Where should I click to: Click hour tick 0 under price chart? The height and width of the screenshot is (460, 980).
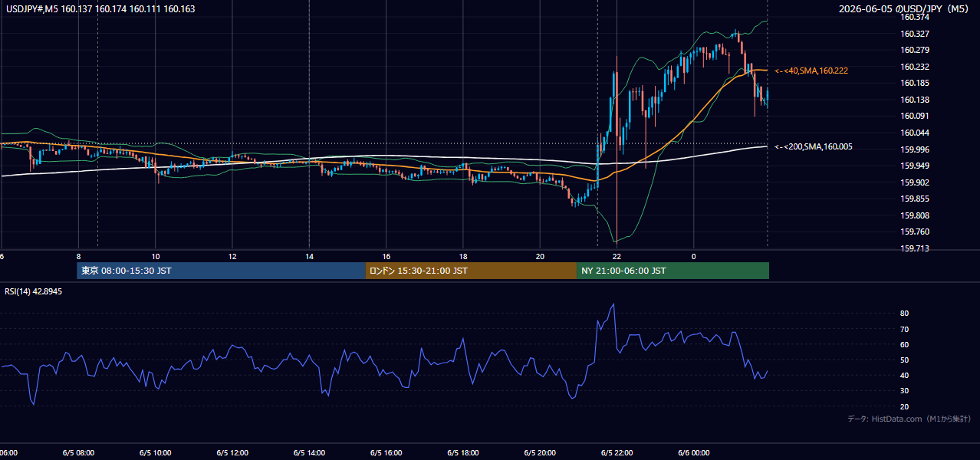click(x=693, y=256)
